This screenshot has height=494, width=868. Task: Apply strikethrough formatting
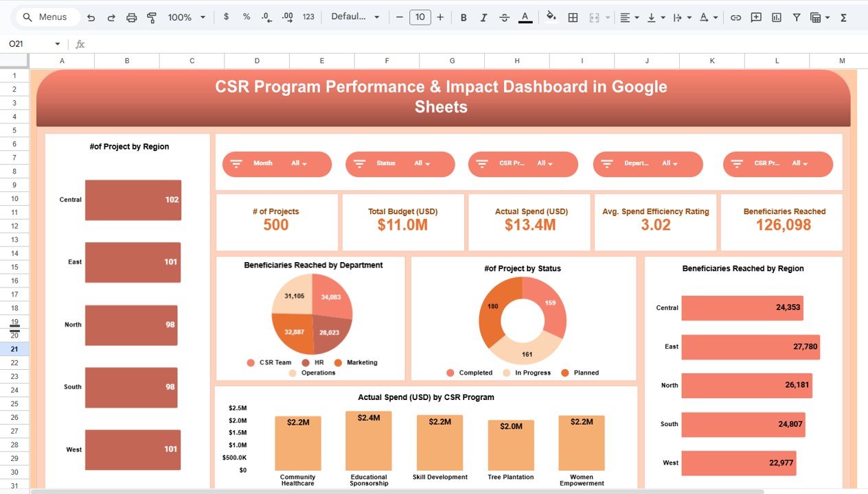tap(505, 17)
